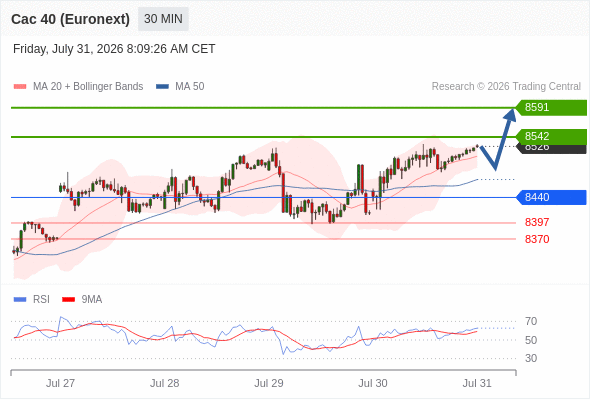Image resolution: width=590 pixels, height=400 pixels.
Task: Click the 30 MIN timeframe badge
Action: [x=163, y=19]
